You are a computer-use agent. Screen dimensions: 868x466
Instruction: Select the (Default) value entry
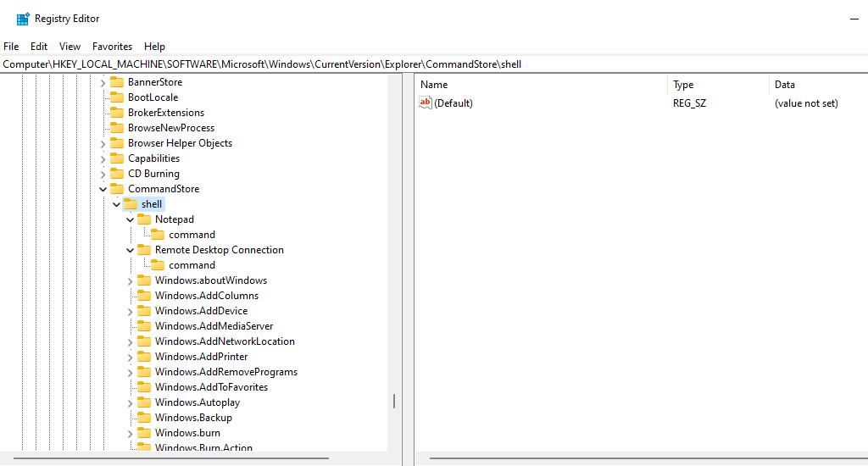(x=453, y=103)
